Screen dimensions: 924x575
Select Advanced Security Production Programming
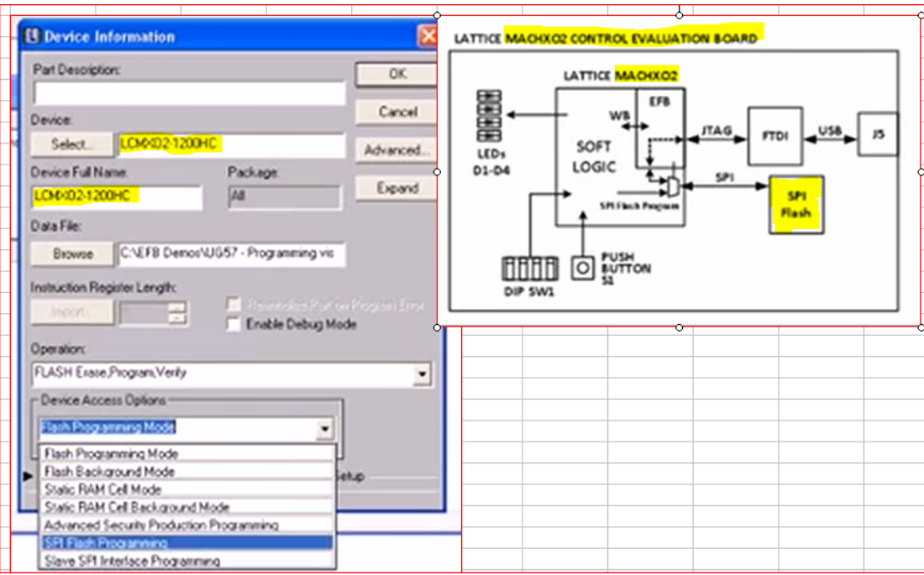(x=187, y=525)
